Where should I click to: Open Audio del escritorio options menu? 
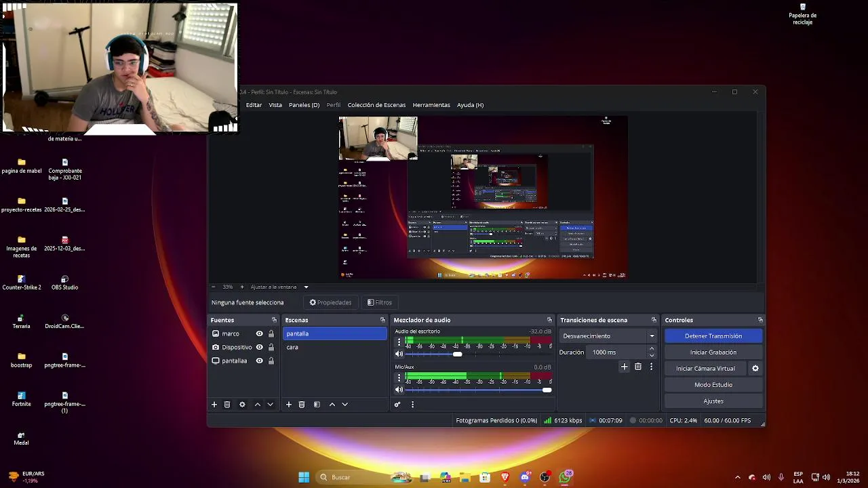[x=399, y=342]
